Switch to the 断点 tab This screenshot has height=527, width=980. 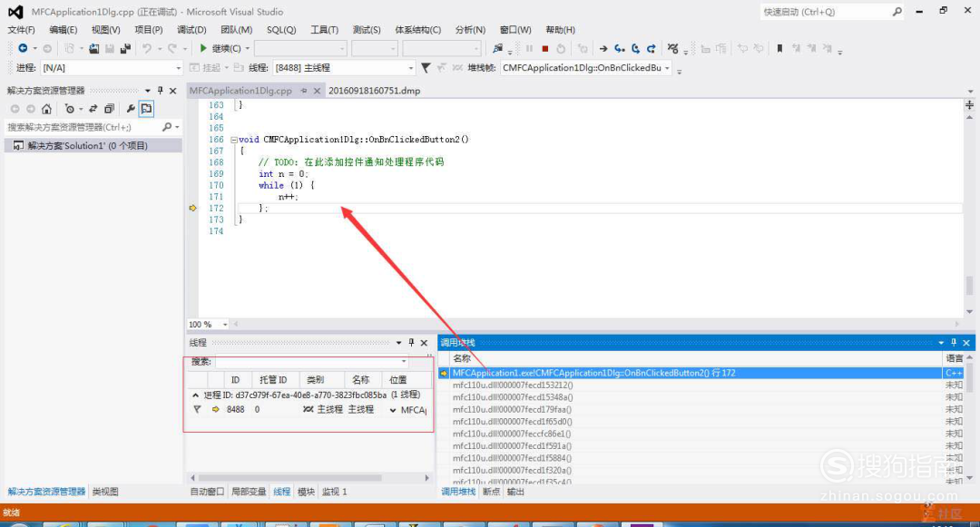click(491, 492)
